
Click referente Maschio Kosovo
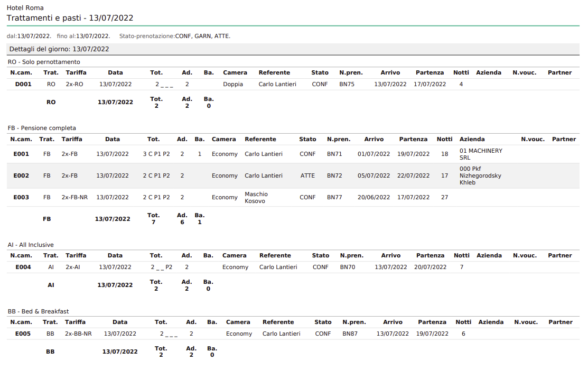pyautogui.click(x=256, y=198)
